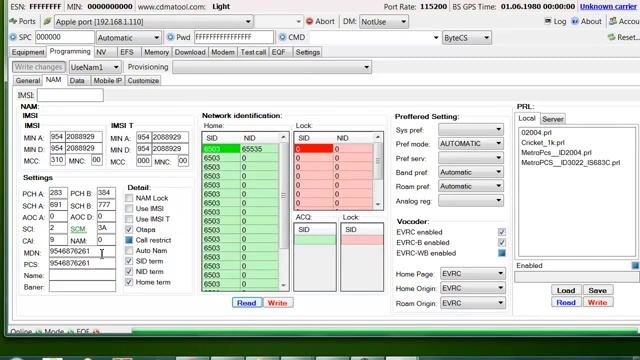Switch PRL to Server tab
Screen dimensions: 640x360
click(x=553, y=119)
